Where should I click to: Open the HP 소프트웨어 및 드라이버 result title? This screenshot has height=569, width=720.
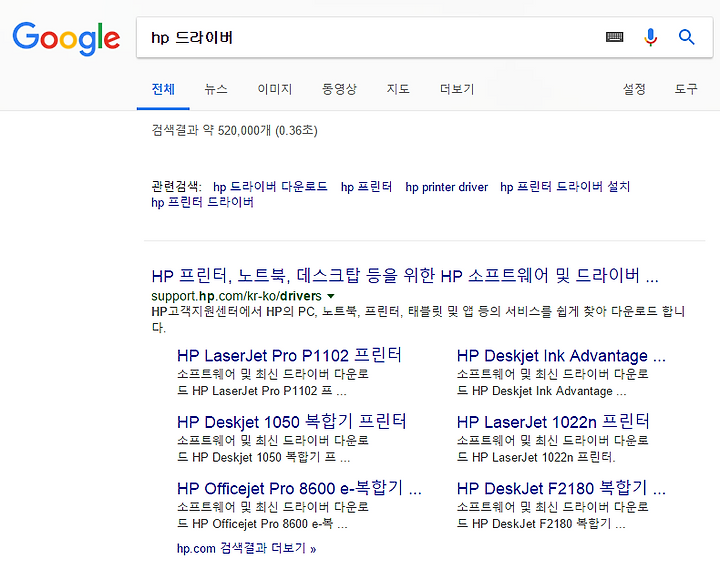[405, 276]
